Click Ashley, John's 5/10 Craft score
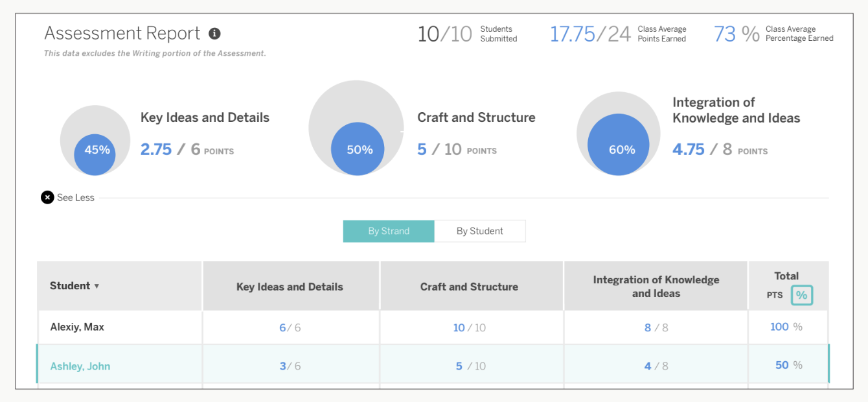 pyautogui.click(x=470, y=366)
